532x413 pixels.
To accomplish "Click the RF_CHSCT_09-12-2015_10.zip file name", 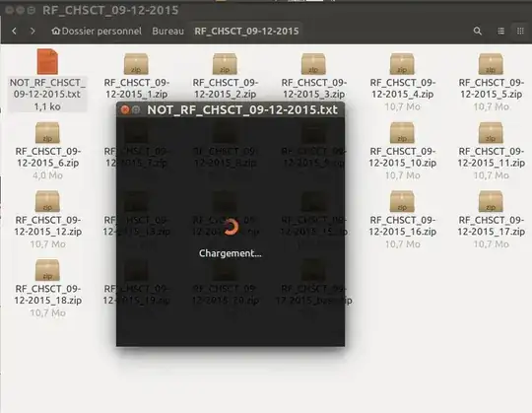I will (402, 157).
